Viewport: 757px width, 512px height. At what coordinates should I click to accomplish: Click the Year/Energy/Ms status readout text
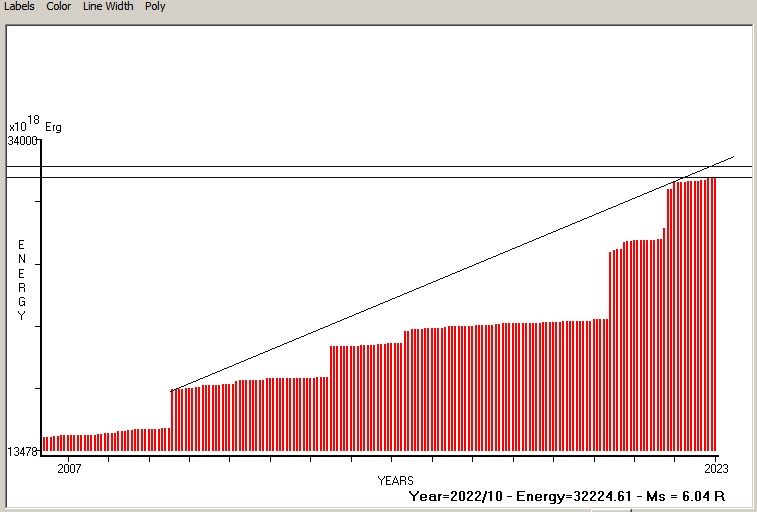pos(566,496)
